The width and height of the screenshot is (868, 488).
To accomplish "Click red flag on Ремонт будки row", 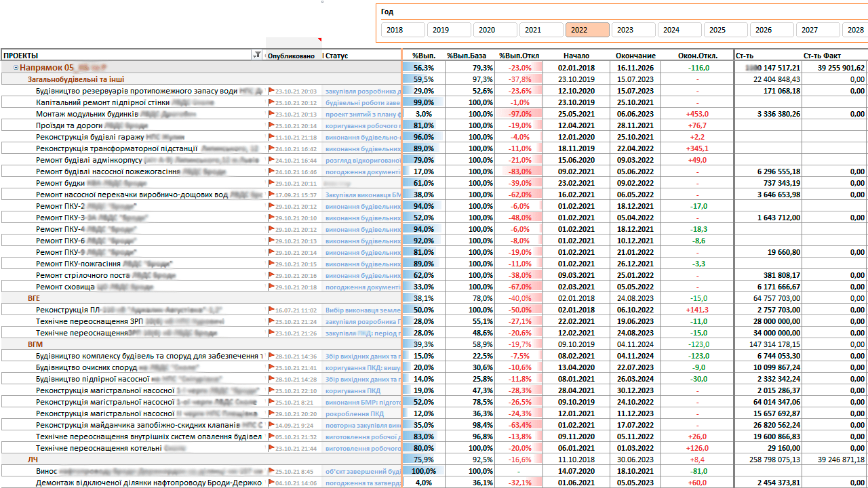I will 271,183.
